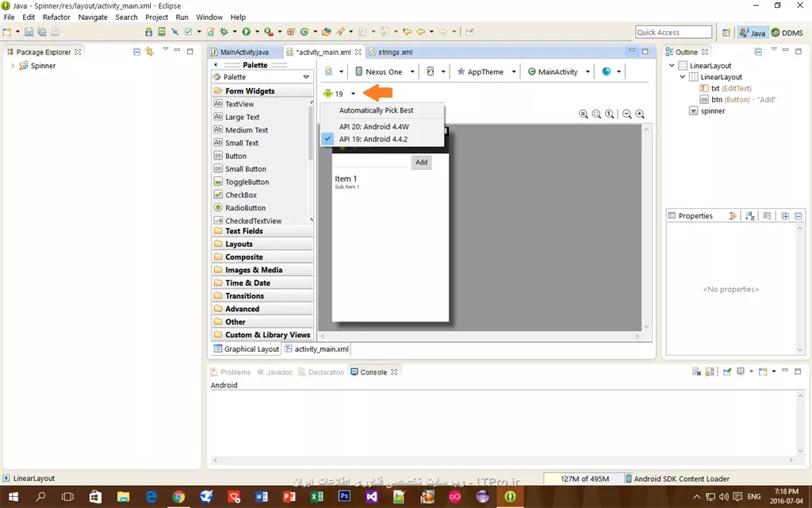
Task: Click the screen orientation icon
Action: click(431, 71)
